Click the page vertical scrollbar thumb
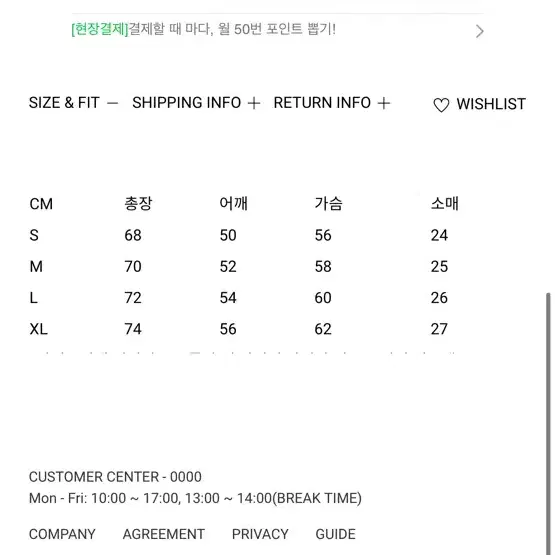The image size is (555, 555). coord(548,423)
